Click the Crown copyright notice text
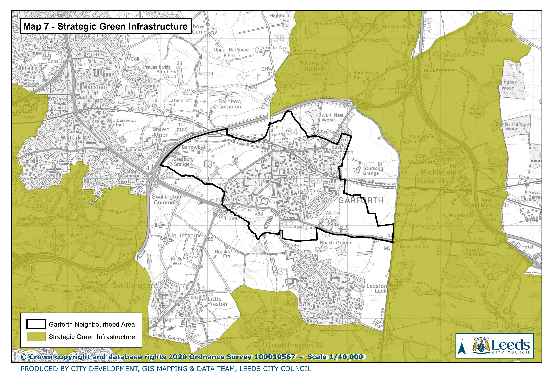 [158, 357]
